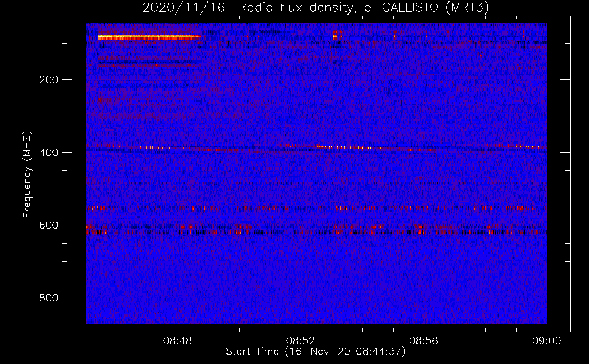Click the 08:48 time tick label
The height and width of the screenshot is (364, 589).
click(178, 341)
